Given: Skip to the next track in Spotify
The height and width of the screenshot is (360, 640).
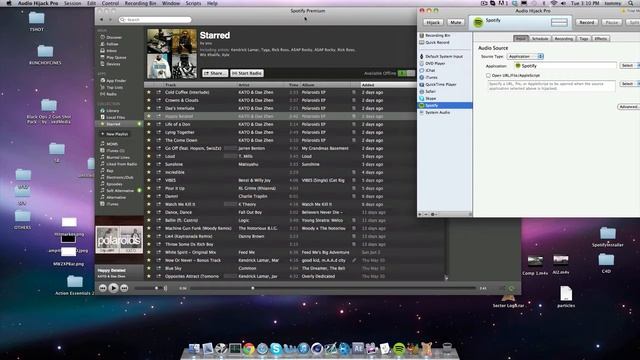Looking at the screenshot, I should [x=124, y=288].
